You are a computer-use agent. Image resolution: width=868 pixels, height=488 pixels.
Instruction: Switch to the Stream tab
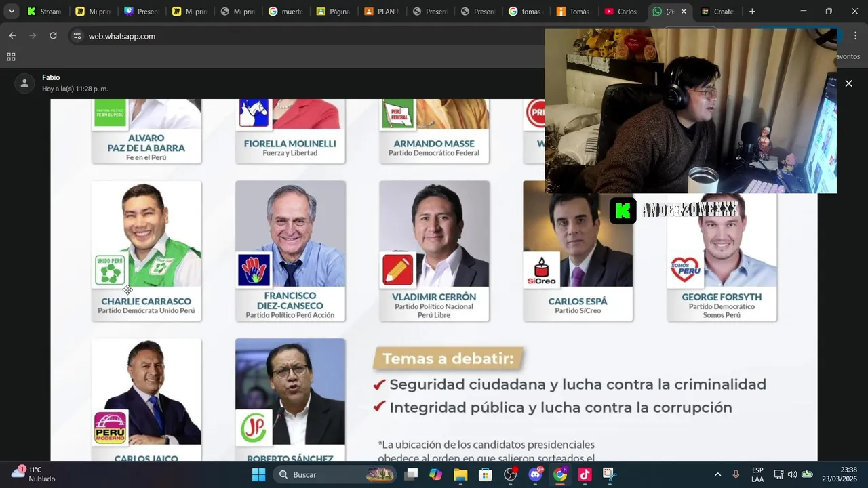(x=45, y=12)
